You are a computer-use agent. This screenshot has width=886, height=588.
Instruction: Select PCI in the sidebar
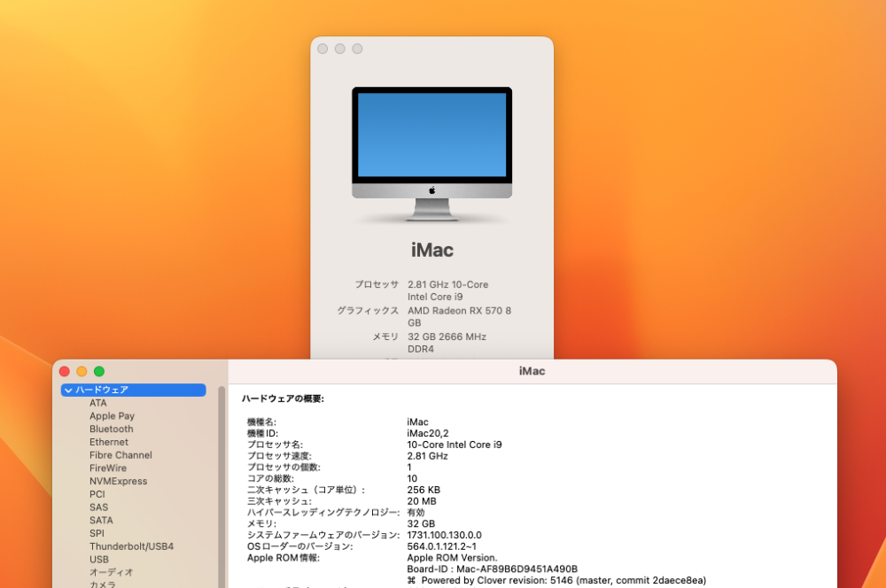(97, 493)
